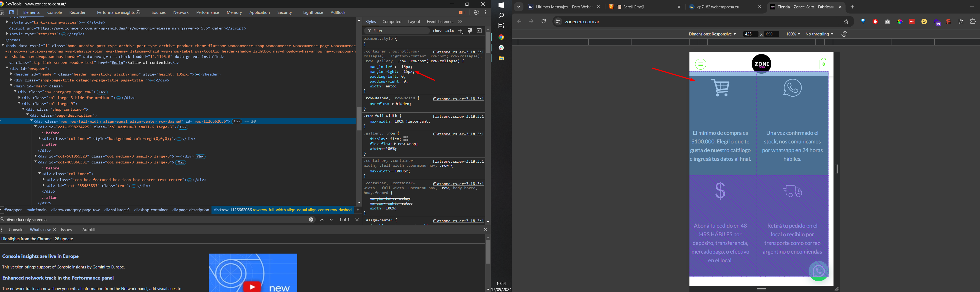Toggle common rendering emulations paintbrush icon
The height and width of the screenshot is (292, 980).
(470, 31)
